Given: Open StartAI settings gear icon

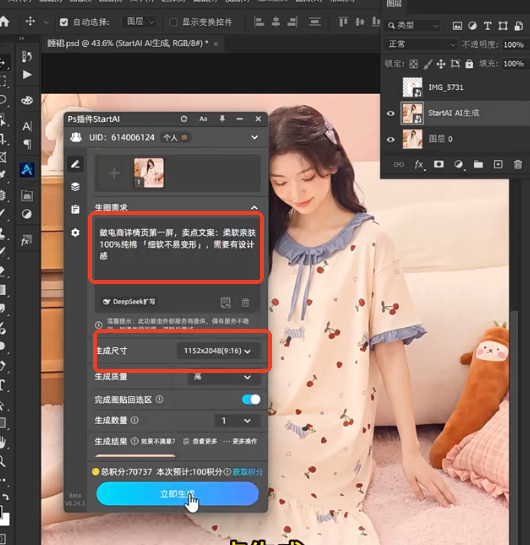Looking at the screenshot, I should point(75,233).
